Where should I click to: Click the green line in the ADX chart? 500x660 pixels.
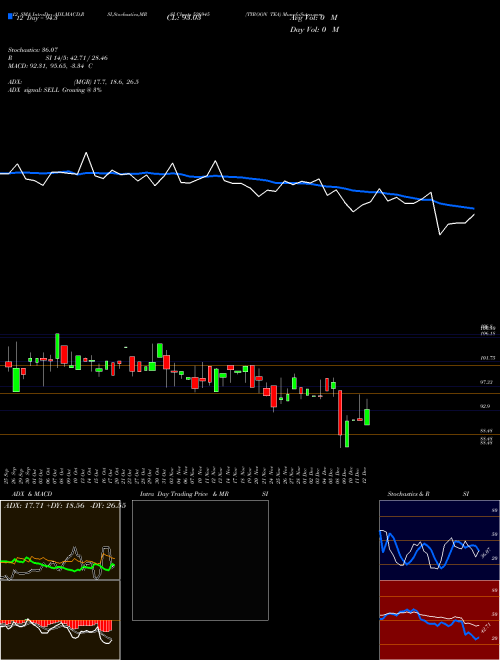(x=55, y=567)
